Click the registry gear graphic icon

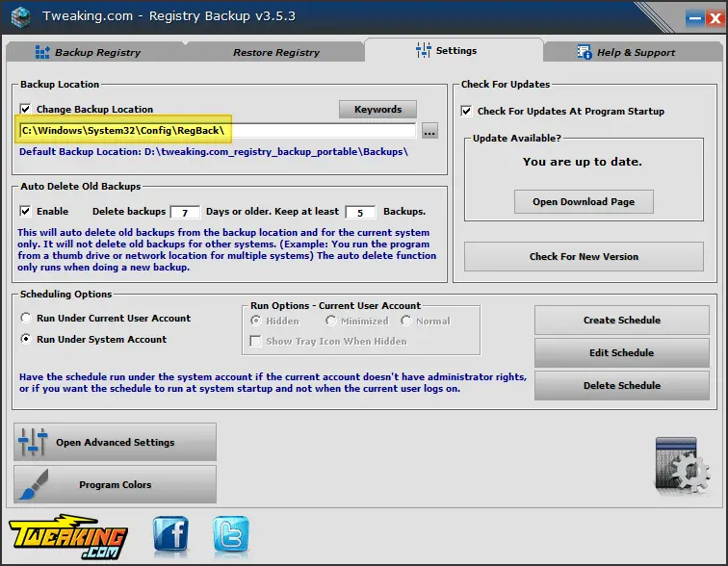click(682, 466)
